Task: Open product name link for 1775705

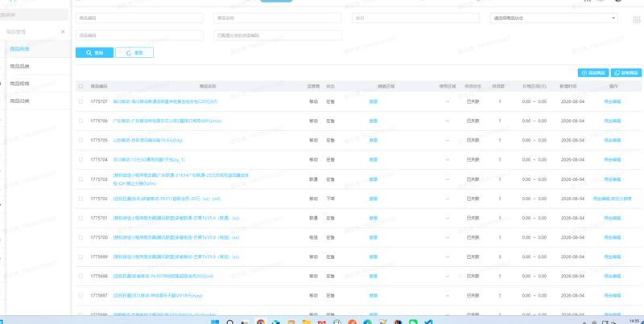Action: tap(148, 140)
